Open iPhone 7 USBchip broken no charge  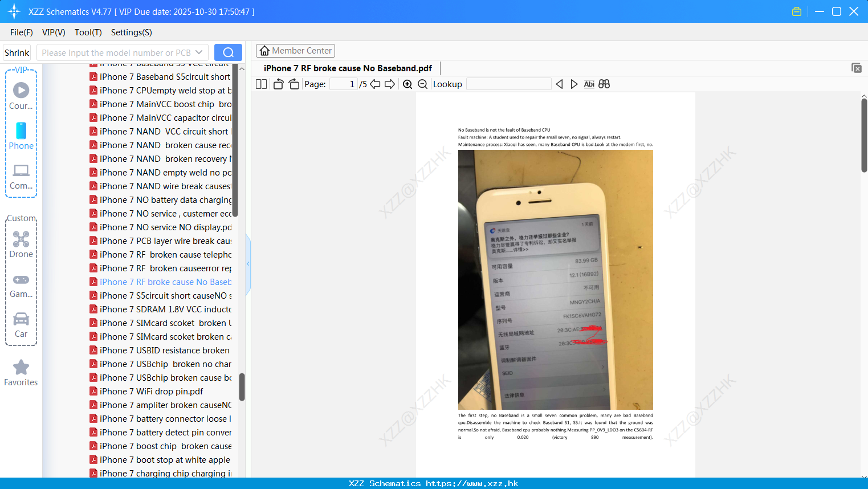(x=161, y=364)
